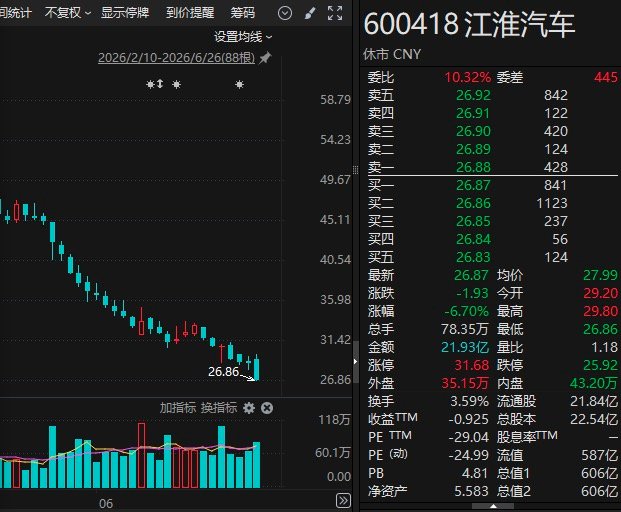Open indicator settings gear
This screenshot has height=512, width=621.
click(249, 408)
